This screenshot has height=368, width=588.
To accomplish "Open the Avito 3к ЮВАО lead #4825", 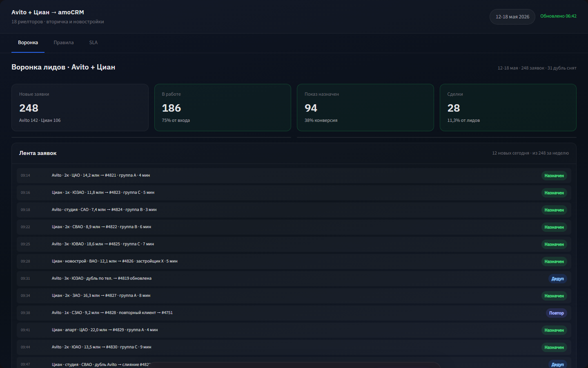I will point(294,244).
